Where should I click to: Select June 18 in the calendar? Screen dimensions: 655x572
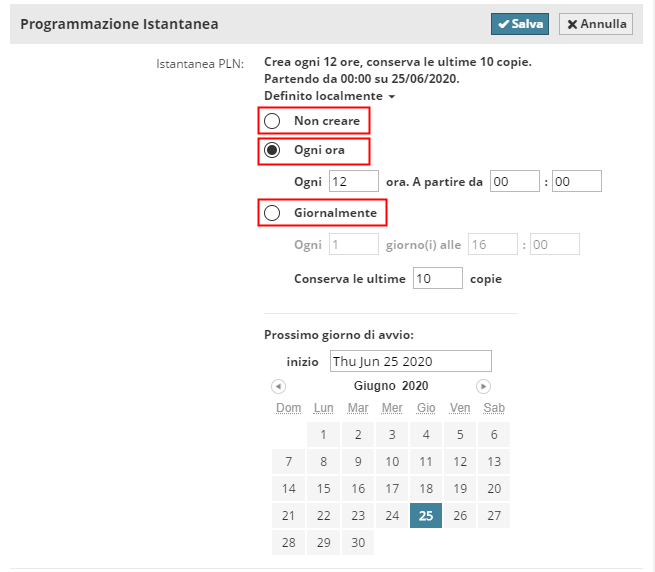tap(426, 489)
